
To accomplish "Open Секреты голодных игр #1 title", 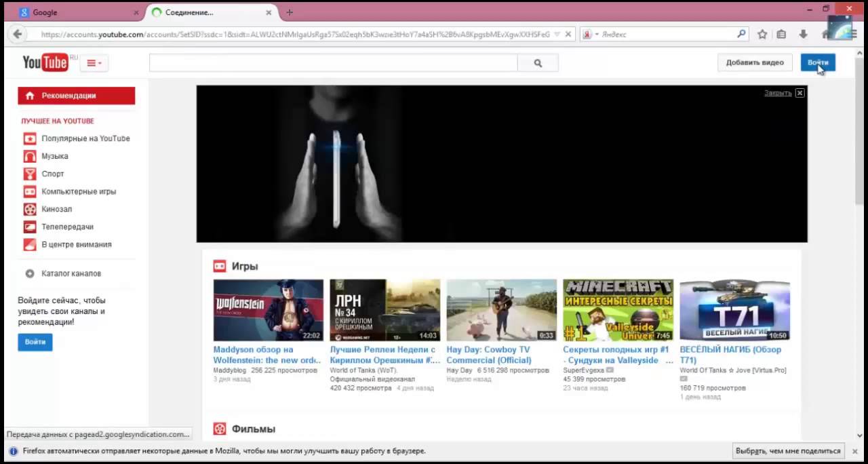I will click(618, 355).
